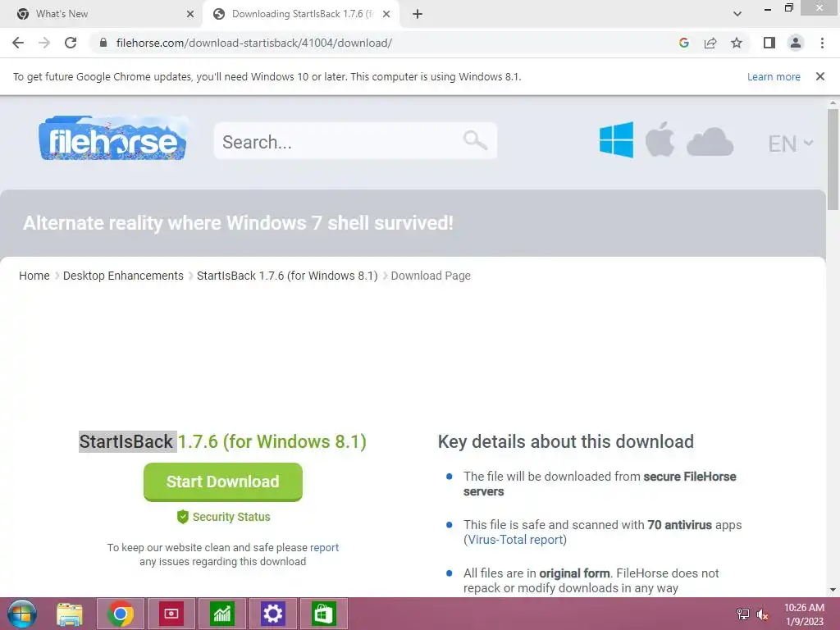Click 'Alternate reality where Windows 7 shell survived!' text
Viewport: 840px width, 630px height.
[x=238, y=223]
